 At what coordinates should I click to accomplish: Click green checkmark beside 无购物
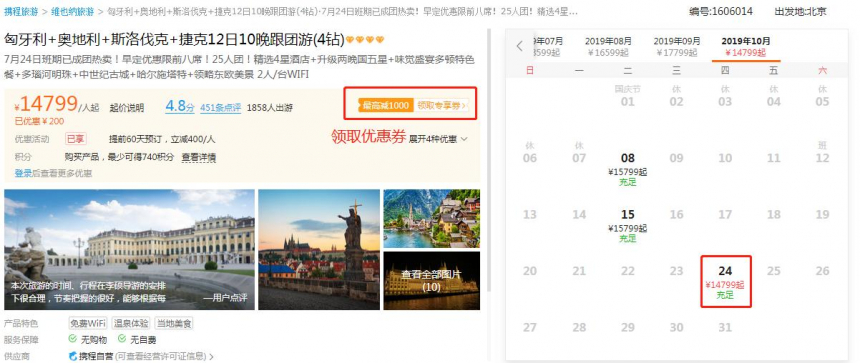click(x=72, y=339)
